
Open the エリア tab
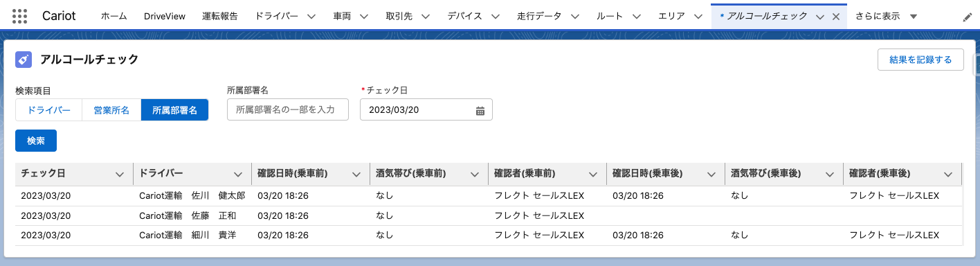671,17
